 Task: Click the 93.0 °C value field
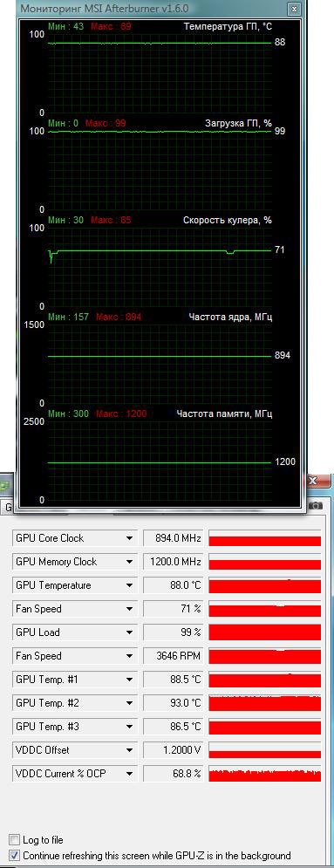coord(174,703)
